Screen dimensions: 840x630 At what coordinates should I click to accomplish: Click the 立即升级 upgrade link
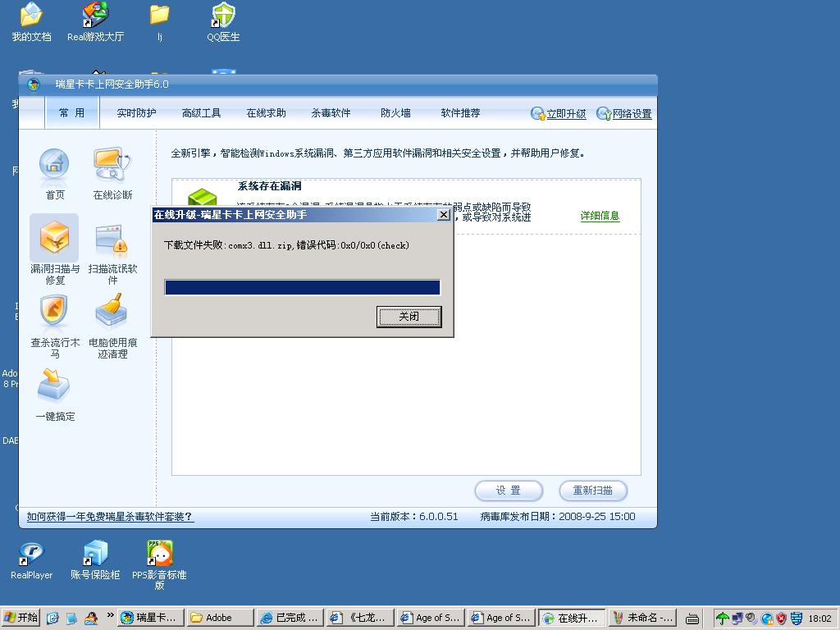pyautogui.click(x=558, y=113)
